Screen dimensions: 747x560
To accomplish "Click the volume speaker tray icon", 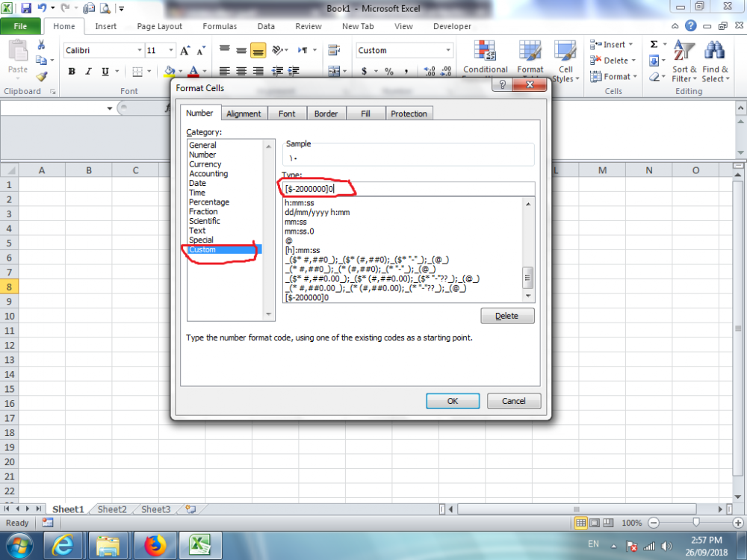I will pos(666,547).
